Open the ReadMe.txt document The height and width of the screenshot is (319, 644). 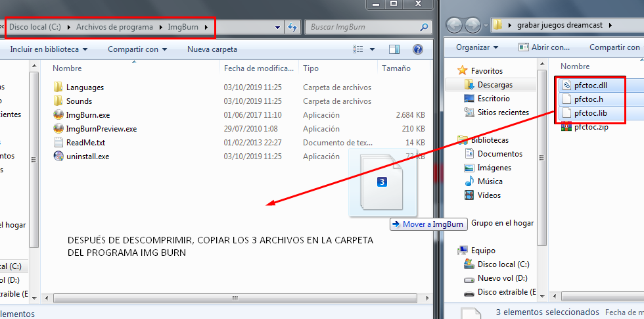click(x=85, y=142)
